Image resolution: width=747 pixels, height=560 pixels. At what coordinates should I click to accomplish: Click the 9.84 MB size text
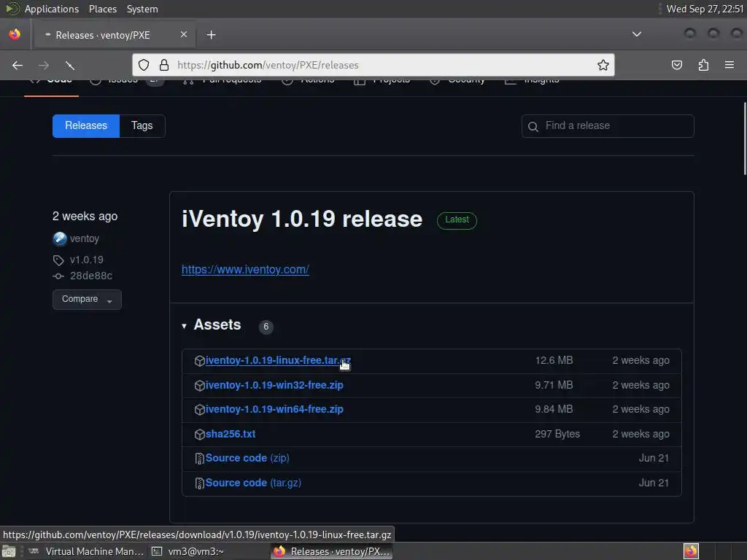coord(554,410)
